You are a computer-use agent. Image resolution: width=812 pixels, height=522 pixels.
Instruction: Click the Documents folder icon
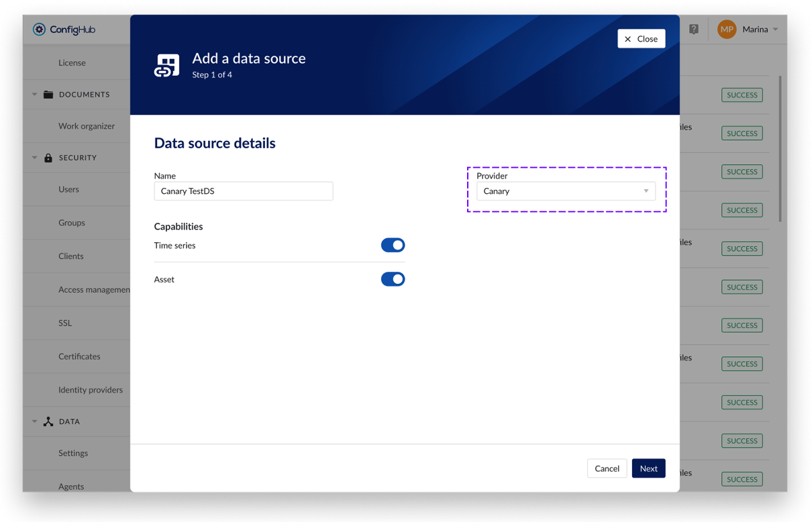[x=48, y=95]
